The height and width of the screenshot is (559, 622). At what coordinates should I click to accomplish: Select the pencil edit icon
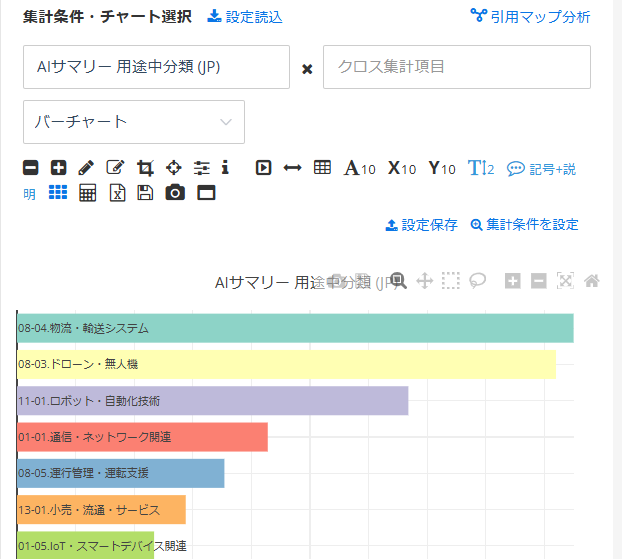(86, 168)
